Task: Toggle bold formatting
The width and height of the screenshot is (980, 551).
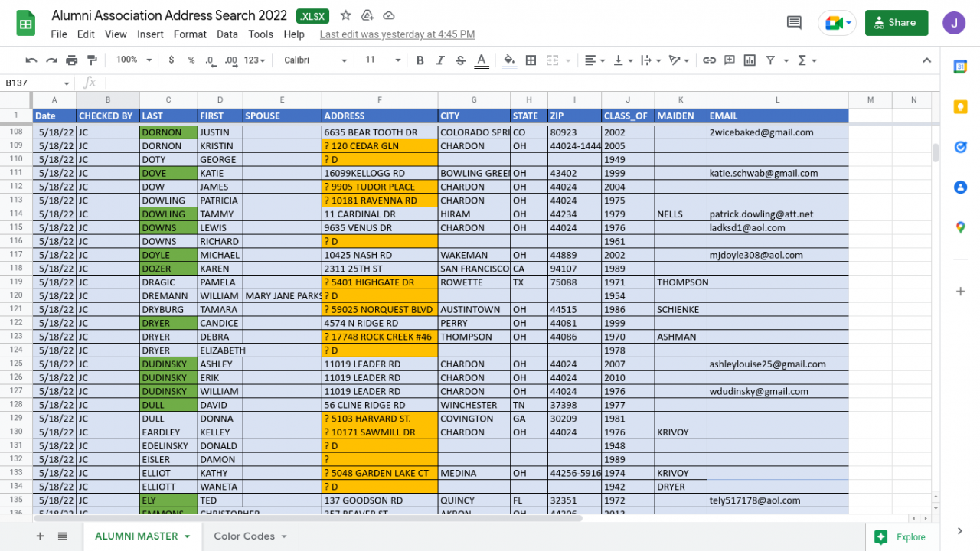Action: pyautogui.click(x=420, y=60)
